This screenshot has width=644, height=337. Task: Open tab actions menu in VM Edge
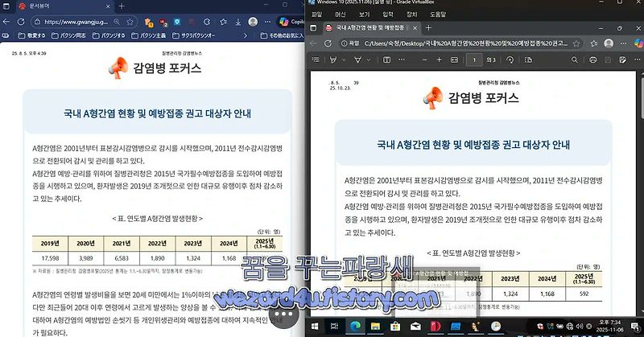coord(313,28)
